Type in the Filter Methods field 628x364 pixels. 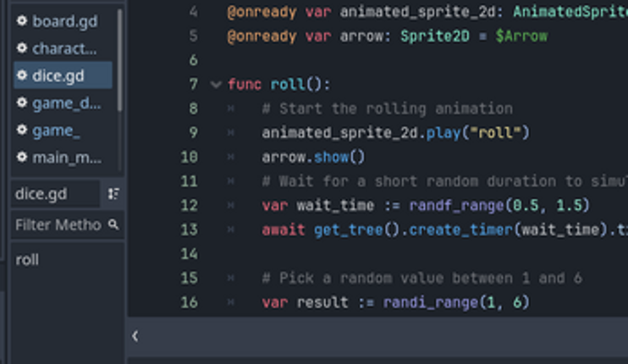click(x=58, y=225)
